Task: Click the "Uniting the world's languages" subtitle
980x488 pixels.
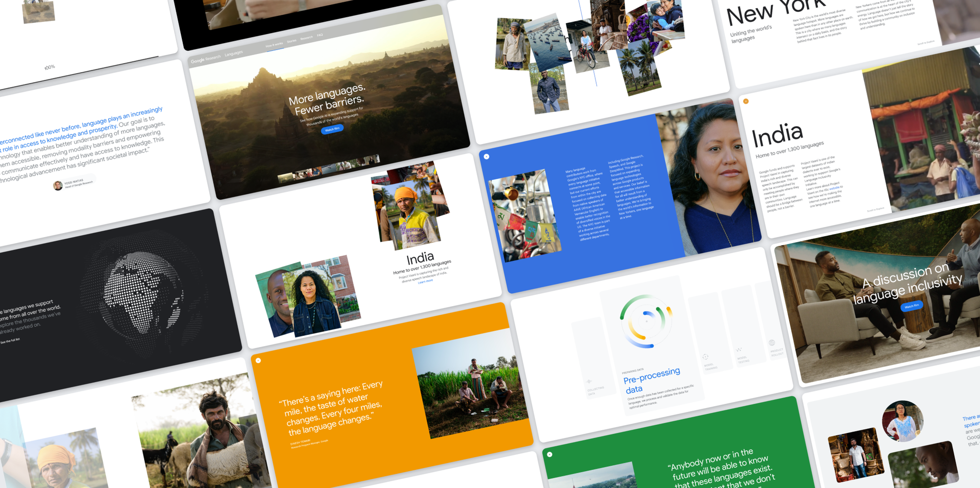Action: click(752, 35)
